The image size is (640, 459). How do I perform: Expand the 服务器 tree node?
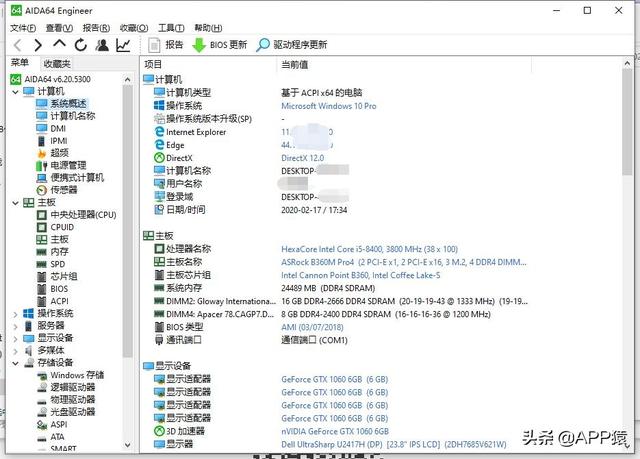[x=16, y=326]
